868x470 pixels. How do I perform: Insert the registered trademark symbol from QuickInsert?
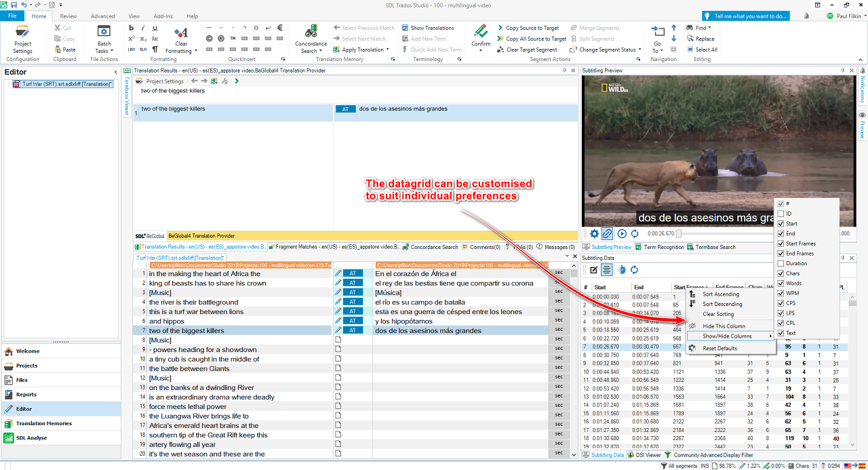point(222,39)
